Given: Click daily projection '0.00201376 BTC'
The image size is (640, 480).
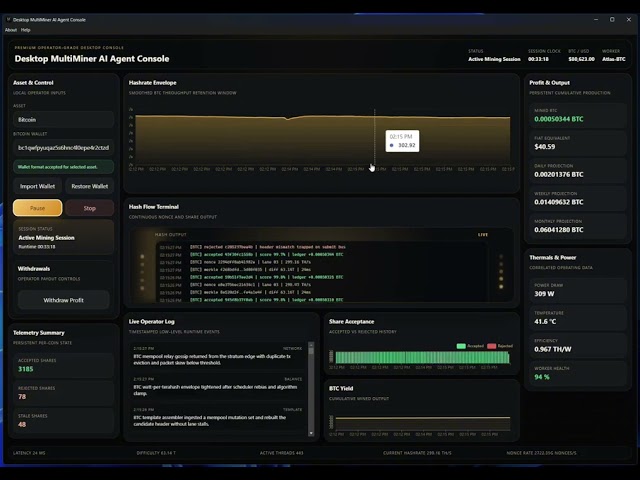Looking at the screenshot, I should [x=558, y=174].
